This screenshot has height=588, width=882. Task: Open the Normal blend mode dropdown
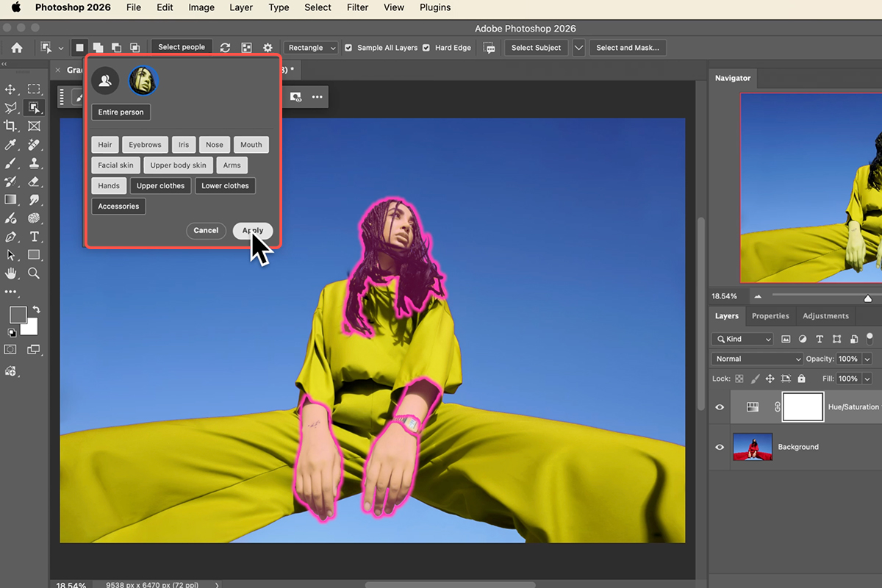point(756,359)
